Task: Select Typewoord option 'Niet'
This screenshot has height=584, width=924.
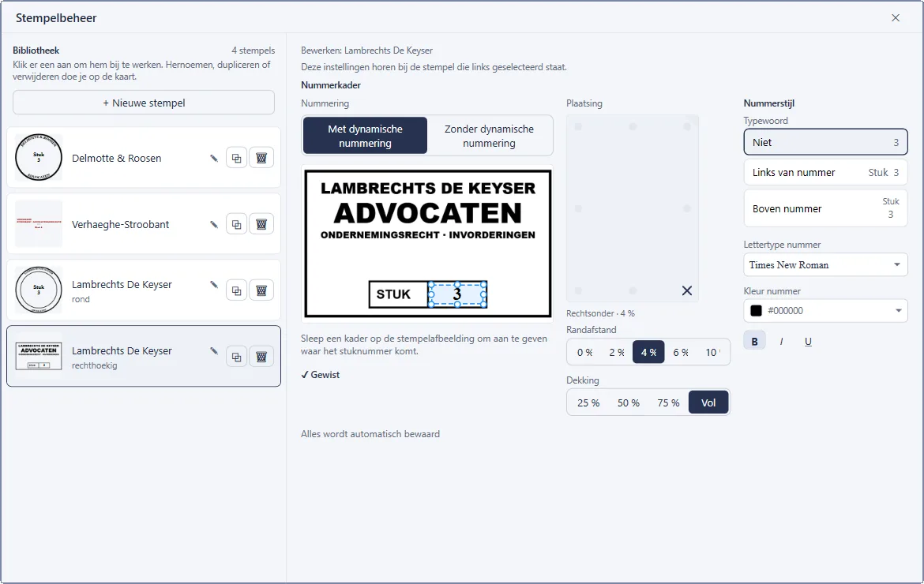Action: pos(825,142)
